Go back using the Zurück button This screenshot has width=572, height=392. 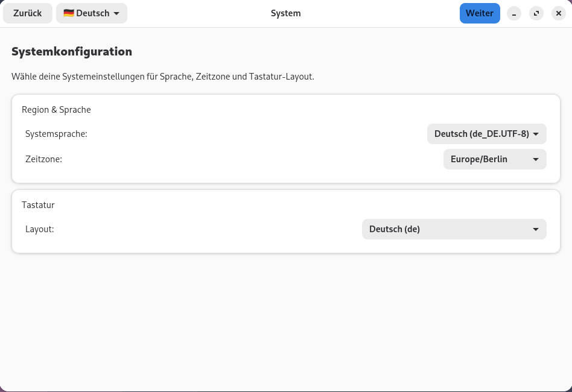click(27, 13)
